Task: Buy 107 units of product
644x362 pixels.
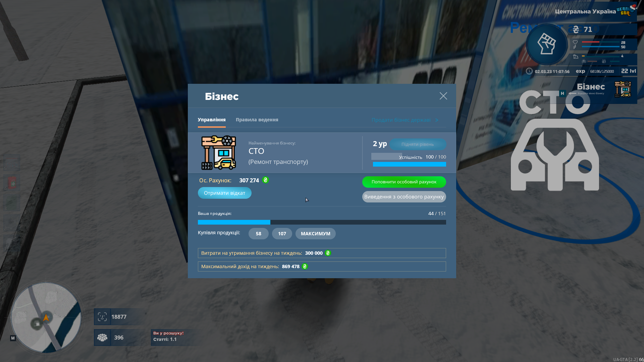Action: coord(282,234)
